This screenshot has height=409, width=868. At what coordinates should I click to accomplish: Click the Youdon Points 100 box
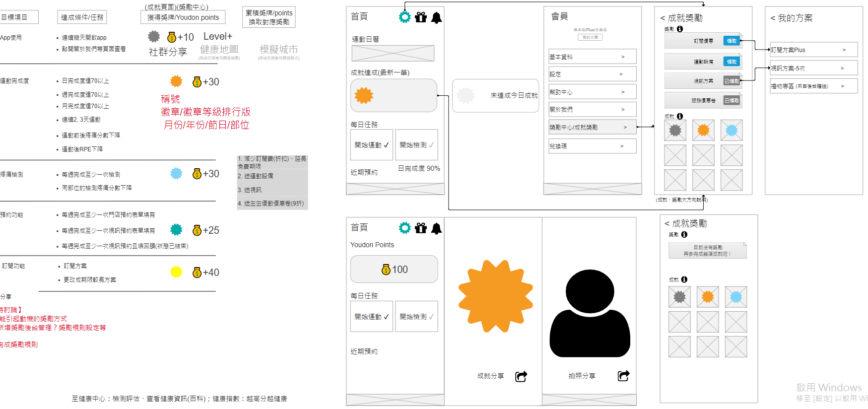click(394, 270)
